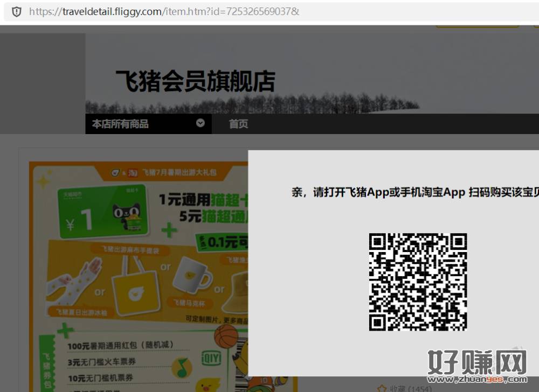Go to the 首页 tab
Image resolution: width=539 pixels, height=392 pixels.
point(238,124)
